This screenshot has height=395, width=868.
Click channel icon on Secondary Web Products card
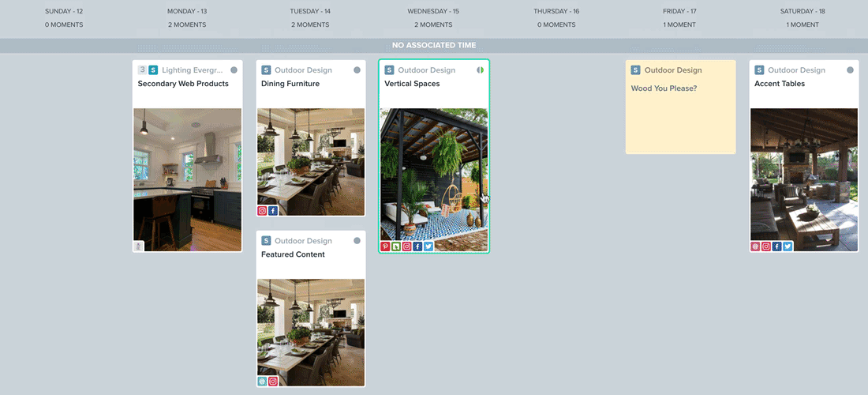pyautogui.click(x=138, y=246)
